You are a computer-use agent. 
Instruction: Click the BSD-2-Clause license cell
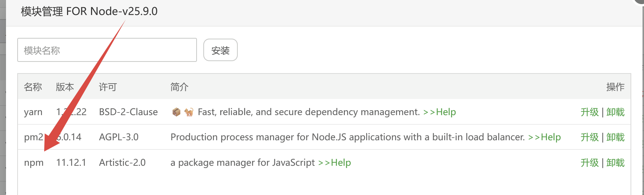pyautogui.click(x=128, y=112)
